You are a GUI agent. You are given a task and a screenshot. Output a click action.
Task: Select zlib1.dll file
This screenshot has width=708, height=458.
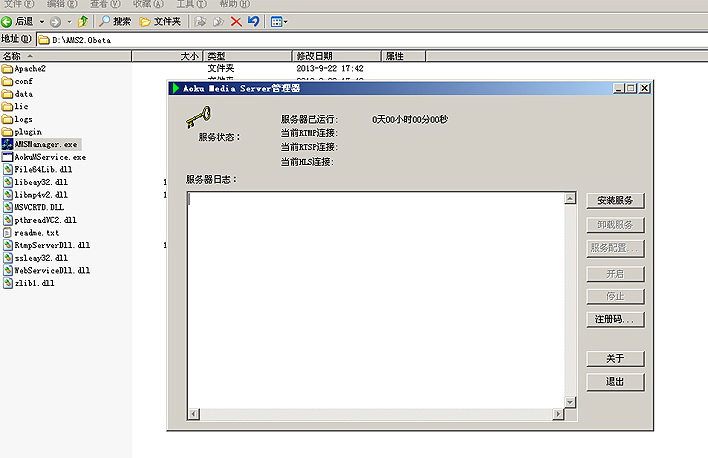click(x=28, y=283)
